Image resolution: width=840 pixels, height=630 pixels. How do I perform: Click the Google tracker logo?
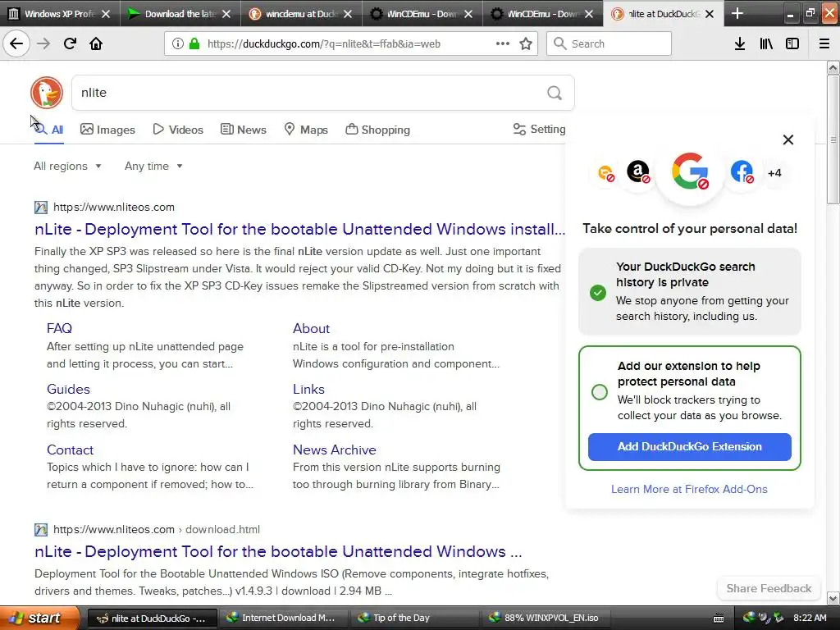click(x=690, y=172)
